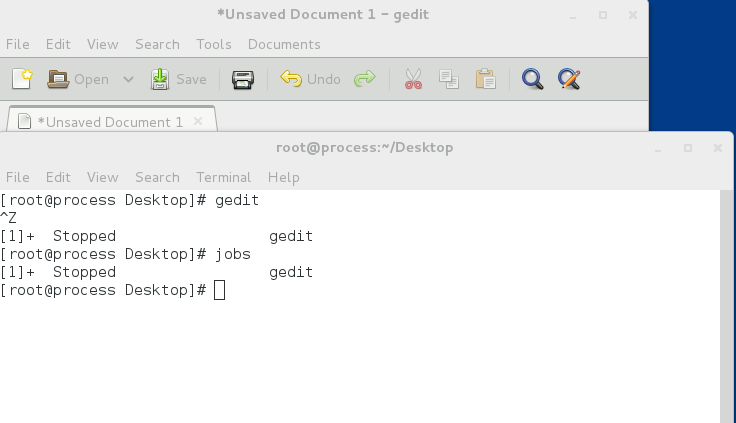Open the Terminal menu in terminal window
This screenshot has width=736, height=423.
pos(223,177)
